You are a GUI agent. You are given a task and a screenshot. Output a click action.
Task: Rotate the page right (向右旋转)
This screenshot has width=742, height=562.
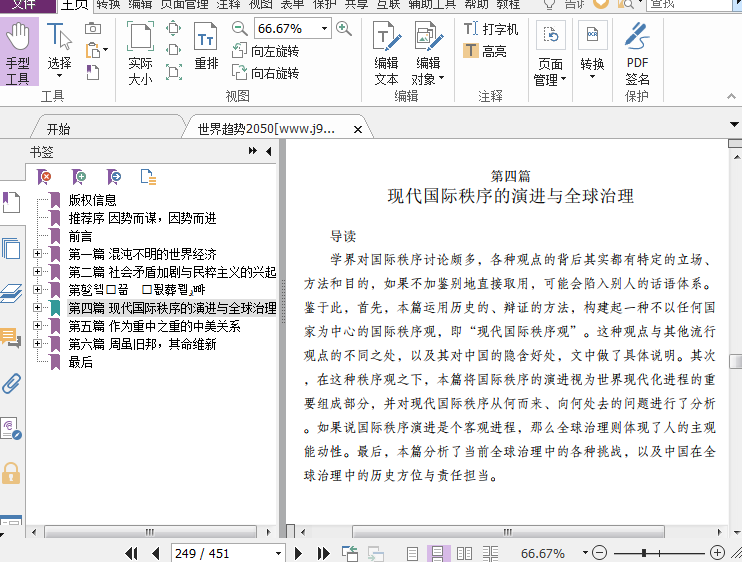tap(265, 72)
